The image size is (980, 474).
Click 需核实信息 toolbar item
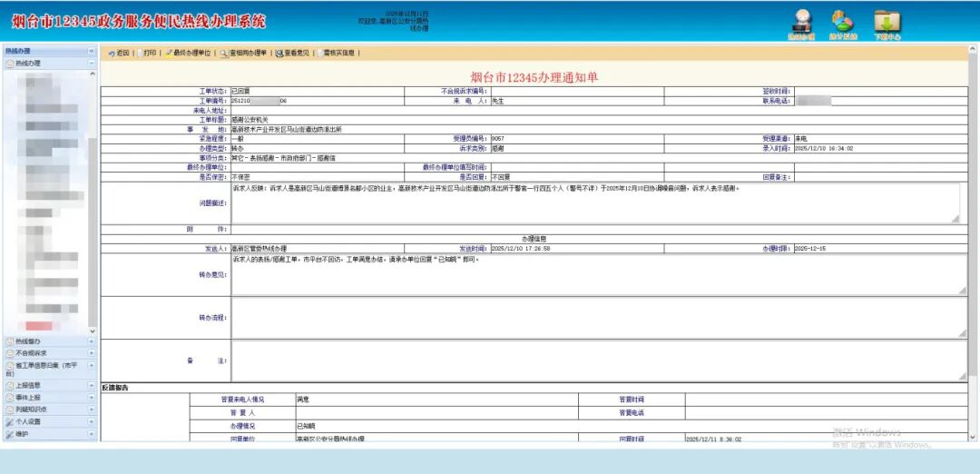[338, 54]
